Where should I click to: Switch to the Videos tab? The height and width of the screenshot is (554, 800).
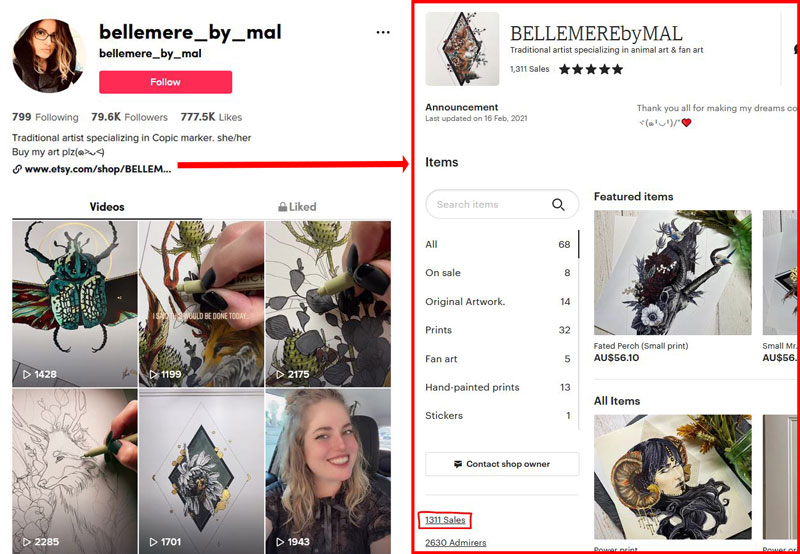[x=107, y=207]
